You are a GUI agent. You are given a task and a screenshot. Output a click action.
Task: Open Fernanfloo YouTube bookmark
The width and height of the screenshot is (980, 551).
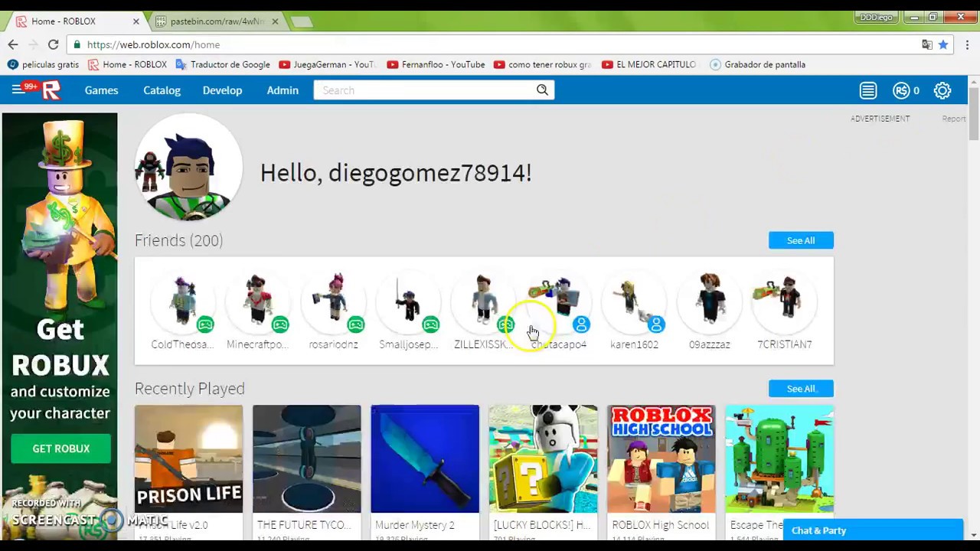436,64
